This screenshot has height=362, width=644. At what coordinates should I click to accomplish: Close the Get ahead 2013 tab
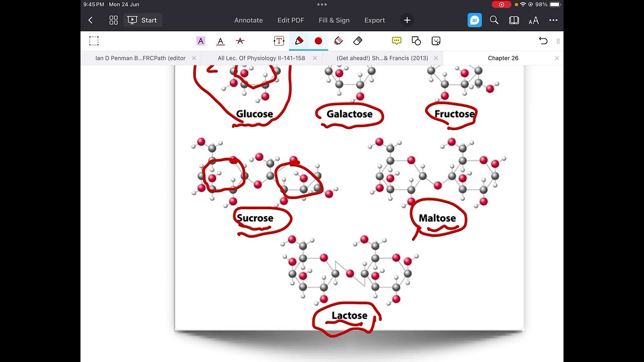coord(436,58)
